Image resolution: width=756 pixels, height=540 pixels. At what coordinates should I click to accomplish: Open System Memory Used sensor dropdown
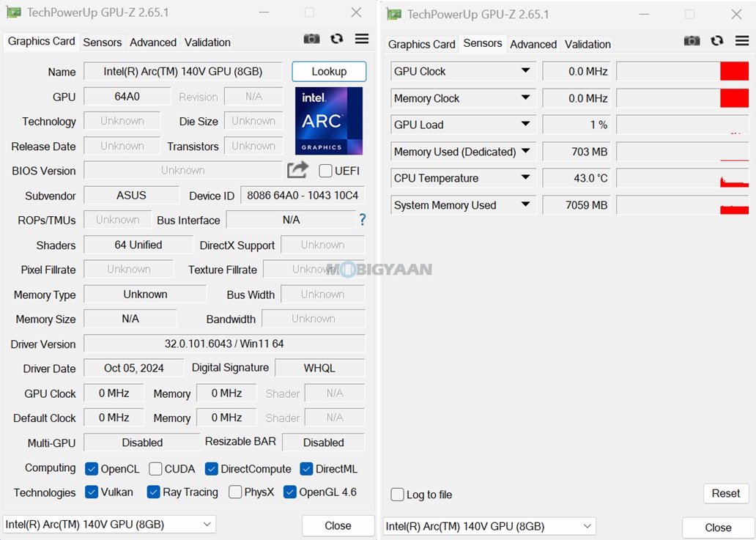(525, 205)
